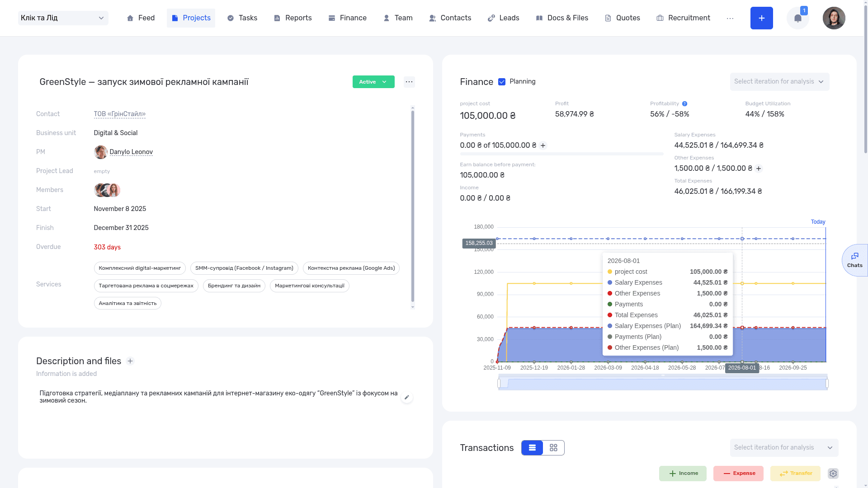868x488 pixels.
Task: Select Маркетингові консультації service tag
Action: [x=310, y=286]
